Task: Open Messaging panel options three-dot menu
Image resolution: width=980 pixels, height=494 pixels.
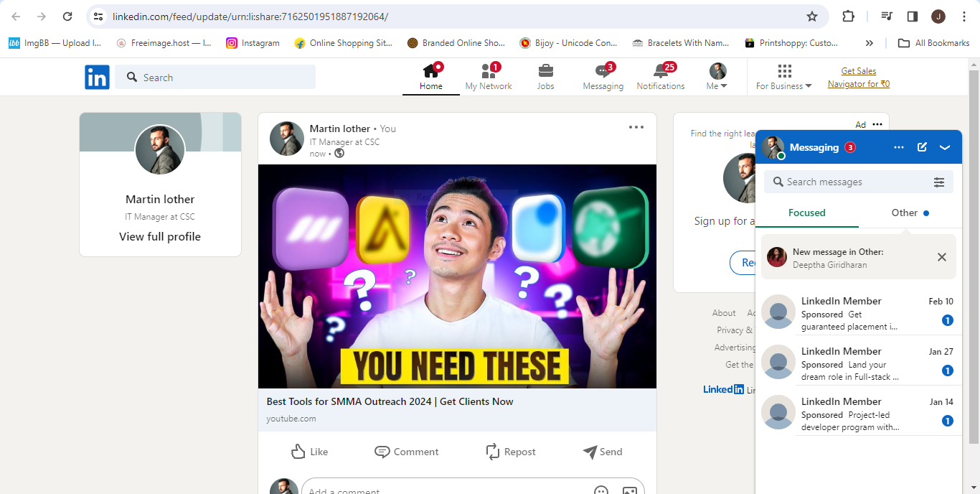Action: pos(899,147)
